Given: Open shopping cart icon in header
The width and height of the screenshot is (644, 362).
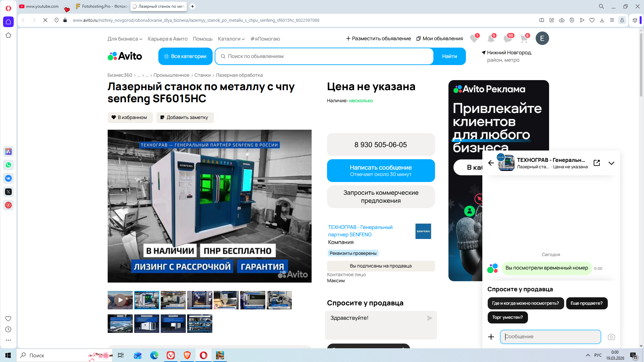Looking at the screenshot, I should [524, 39].
